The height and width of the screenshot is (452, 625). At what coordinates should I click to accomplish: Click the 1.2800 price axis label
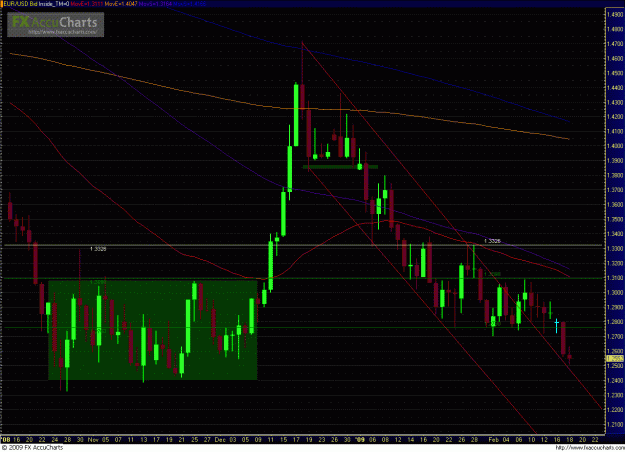click(615, 322)
